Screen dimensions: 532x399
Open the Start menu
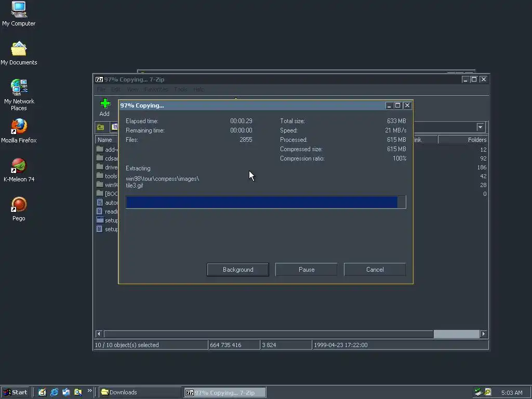15,392
